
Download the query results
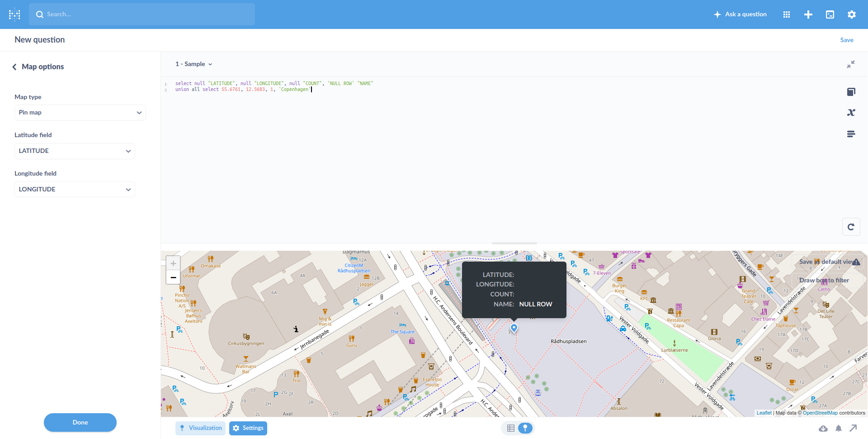(824, 428)
